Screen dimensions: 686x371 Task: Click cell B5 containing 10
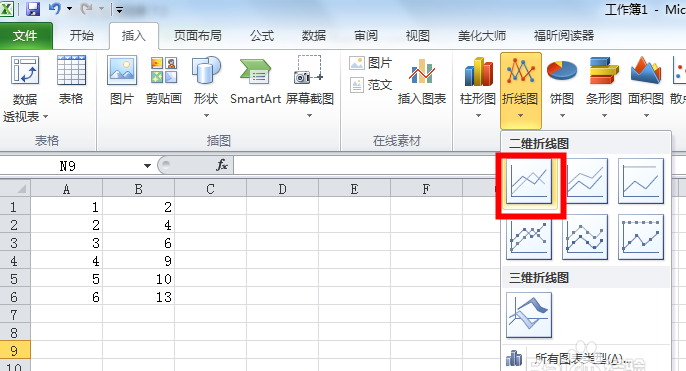138,279
